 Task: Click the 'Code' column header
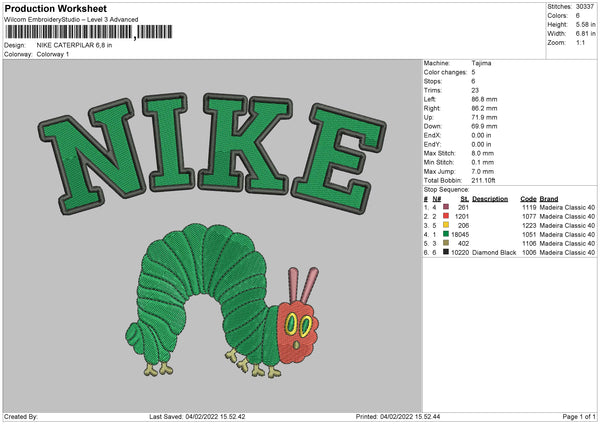528,199
